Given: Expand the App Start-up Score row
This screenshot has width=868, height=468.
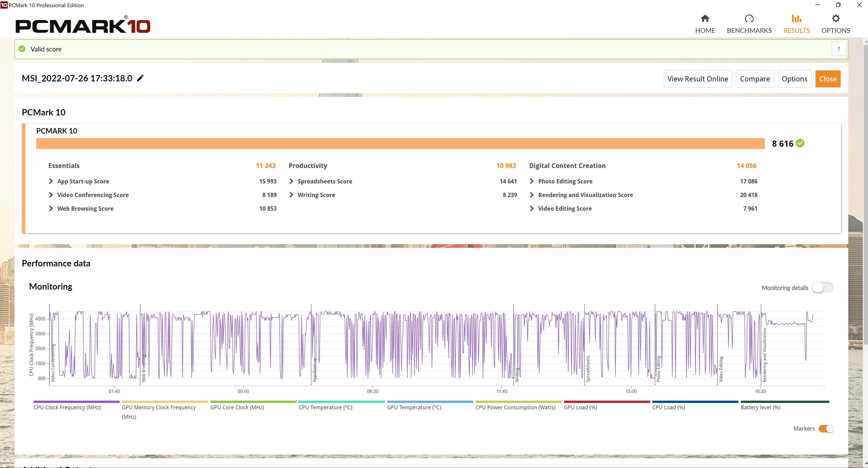Looking at the screenshot, I should coord(51,181).
